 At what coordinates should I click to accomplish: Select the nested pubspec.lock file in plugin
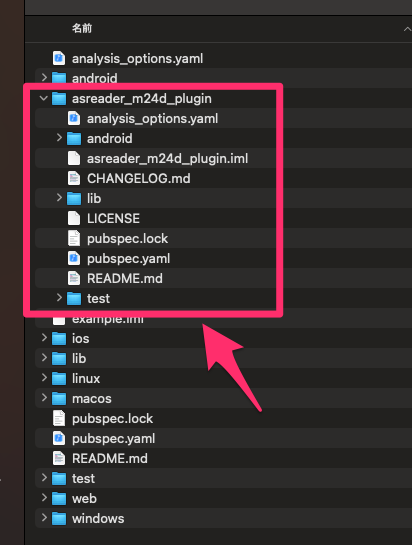(223, 238)
